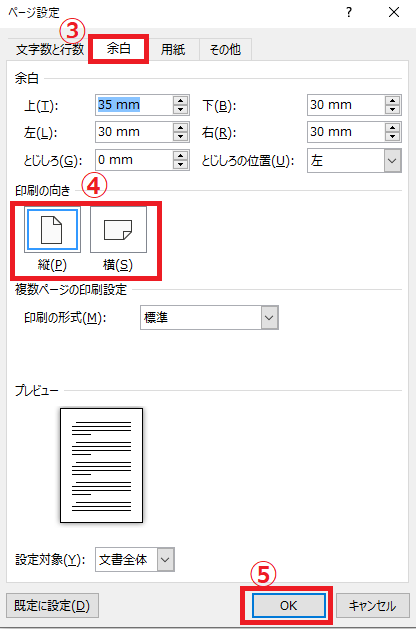Open the 設定対象(Y) dropdown

coord(135,560)
